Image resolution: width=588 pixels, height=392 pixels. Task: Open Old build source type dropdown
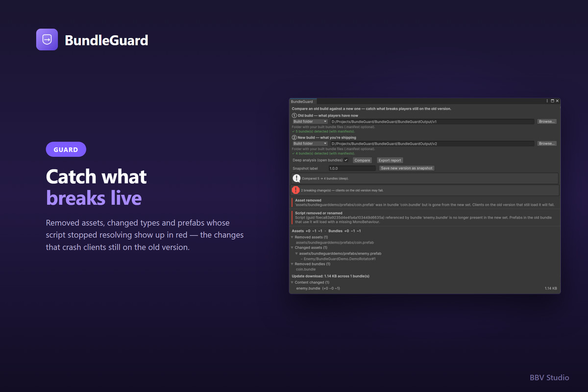click(x=310, y=122)
